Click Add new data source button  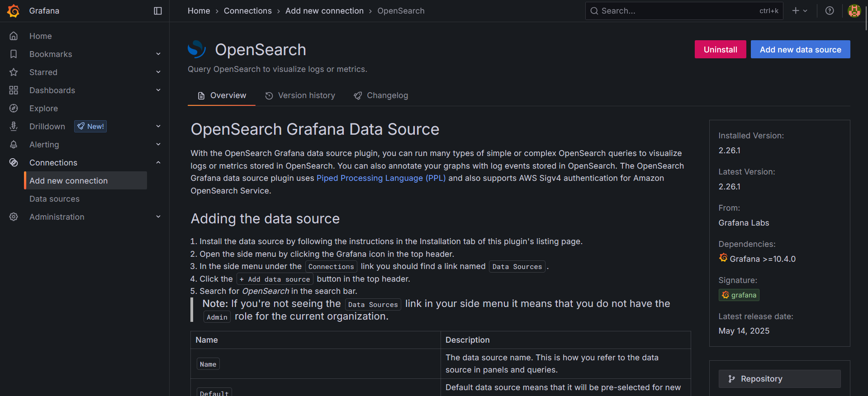[x=801, y=49]
